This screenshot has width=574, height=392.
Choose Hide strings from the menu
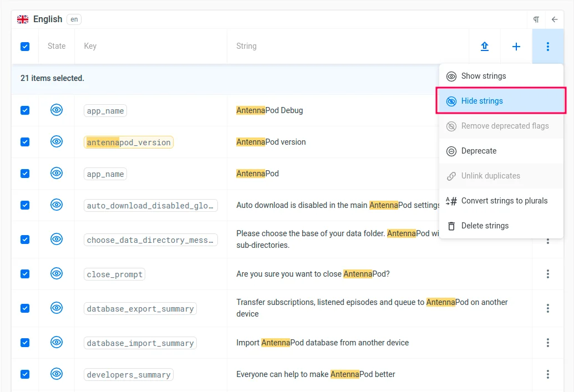tap(482, 101)
